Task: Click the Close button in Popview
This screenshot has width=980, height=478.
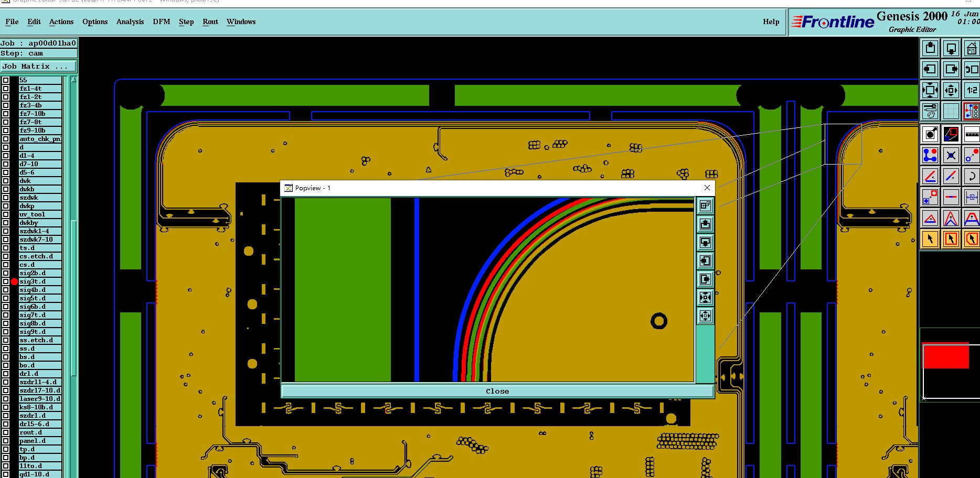Action: pyautogui.click(x=497, y=391)
